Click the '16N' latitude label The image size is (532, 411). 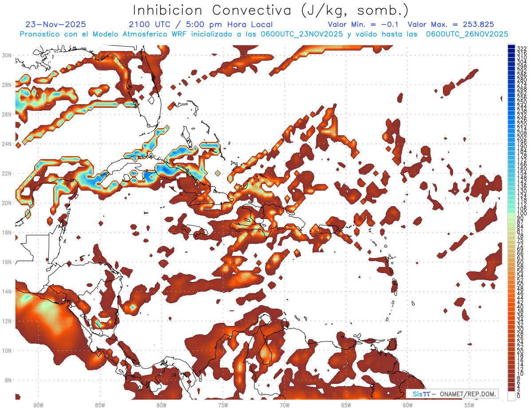(8, 262)
